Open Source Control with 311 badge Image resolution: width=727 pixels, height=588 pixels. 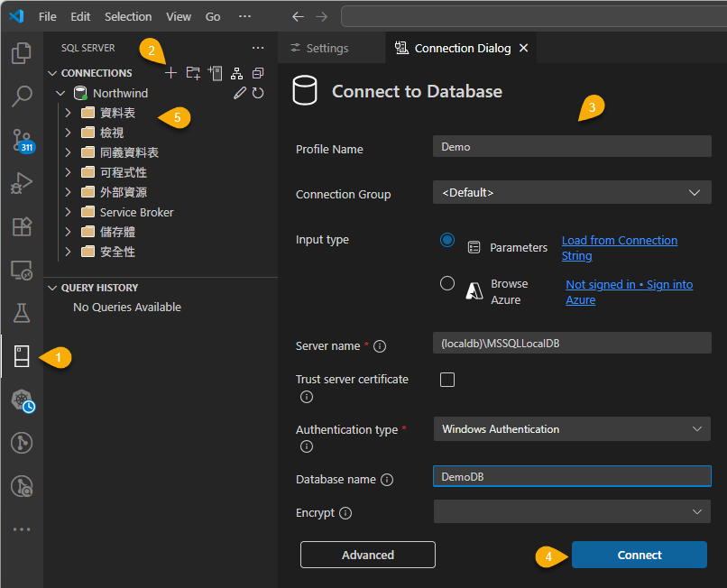[22, 140]
